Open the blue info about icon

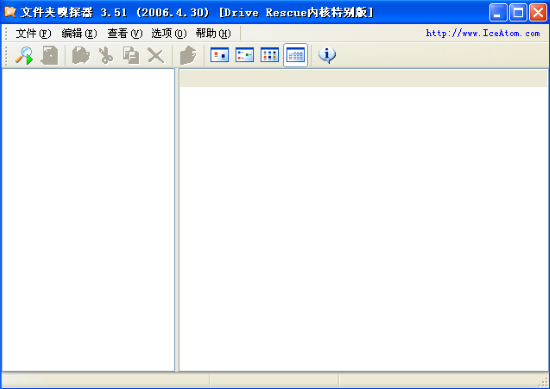tap(327, 55)
